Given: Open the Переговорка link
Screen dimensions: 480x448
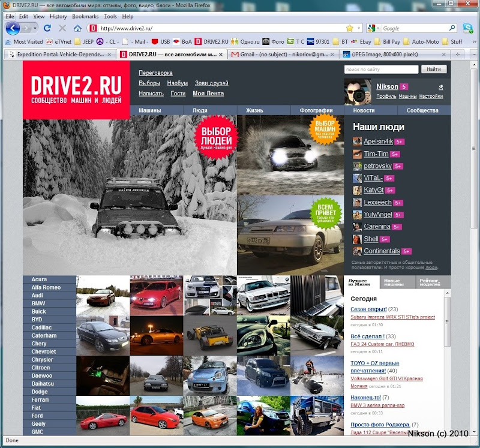Looking at the screenshot, I should (x=155, y=73).
